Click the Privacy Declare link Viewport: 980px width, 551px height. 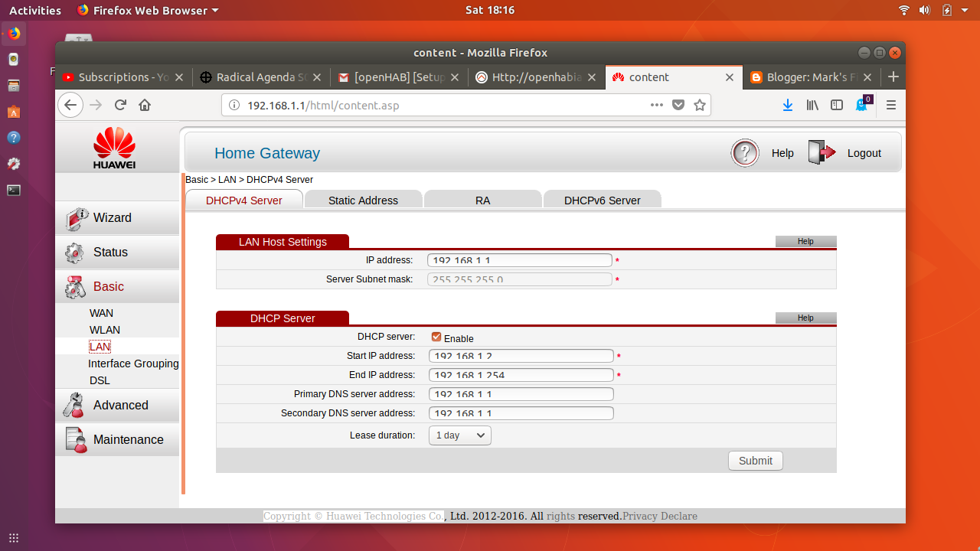[x=659, y=516]
